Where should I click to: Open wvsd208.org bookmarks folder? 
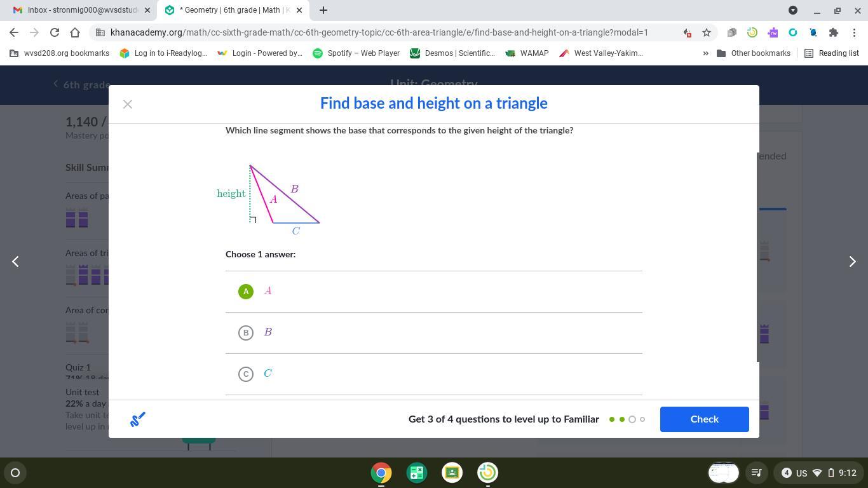(60, 53)
